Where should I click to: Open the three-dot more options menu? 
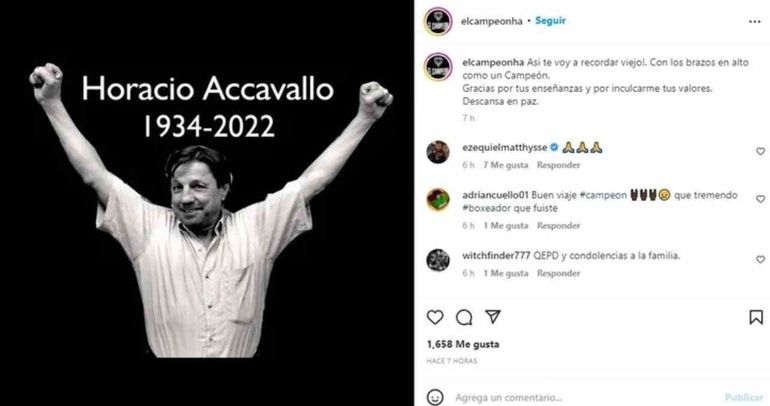point(755,22)
